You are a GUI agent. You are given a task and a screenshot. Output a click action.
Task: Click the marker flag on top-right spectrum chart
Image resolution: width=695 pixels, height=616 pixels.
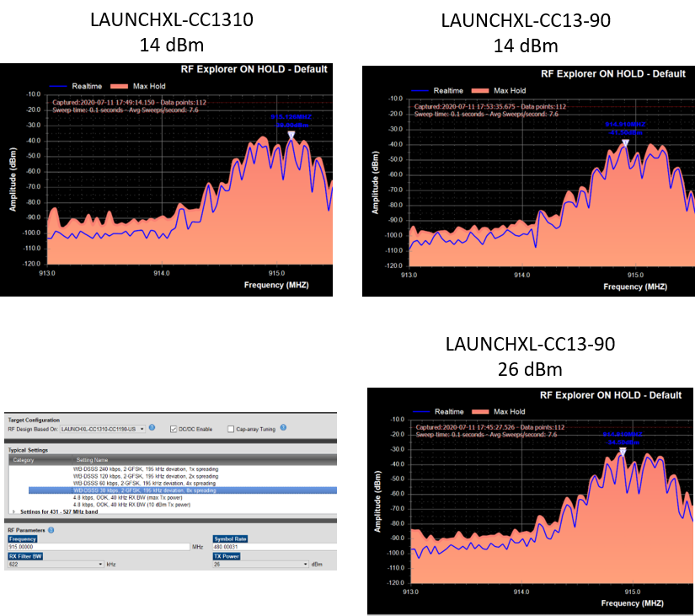624,142
